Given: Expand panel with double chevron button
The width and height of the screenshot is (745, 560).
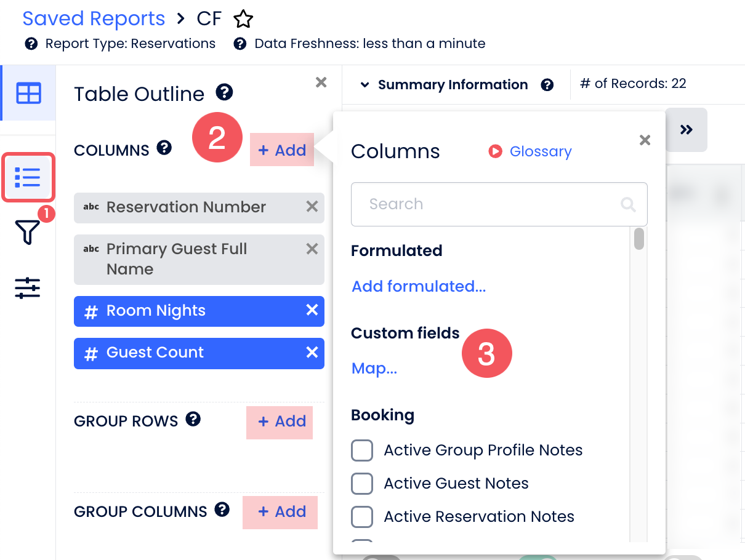Looking at the screenshot, I should coord(687,130).
